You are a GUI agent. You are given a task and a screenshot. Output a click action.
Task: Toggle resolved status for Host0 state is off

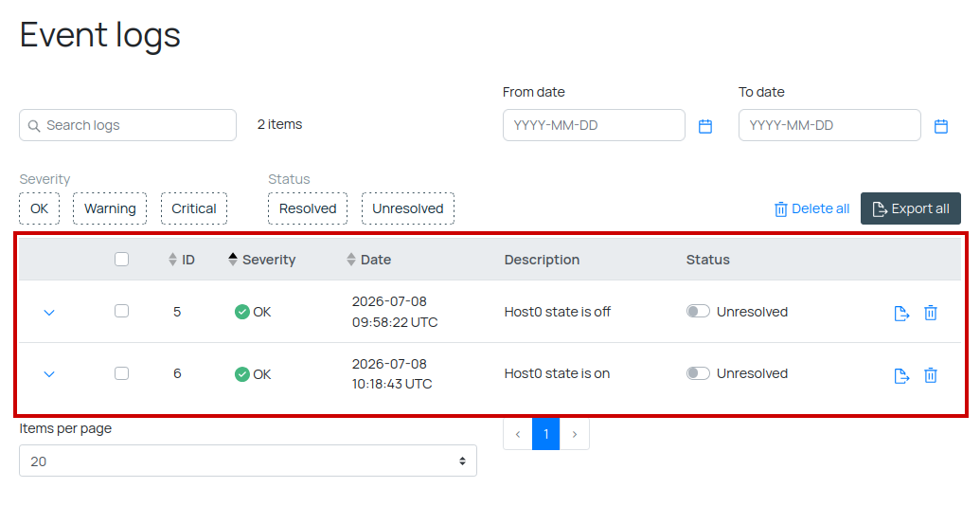698,312
